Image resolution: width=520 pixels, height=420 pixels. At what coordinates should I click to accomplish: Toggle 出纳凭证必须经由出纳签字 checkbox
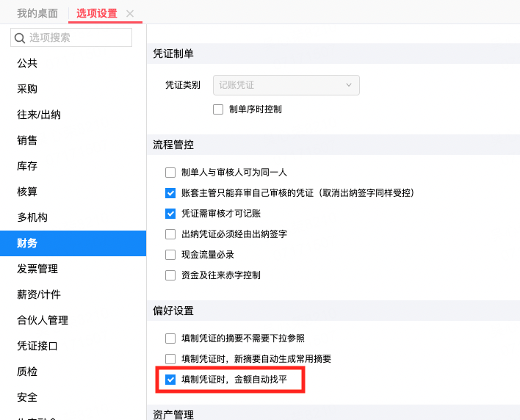click(170, 234)
